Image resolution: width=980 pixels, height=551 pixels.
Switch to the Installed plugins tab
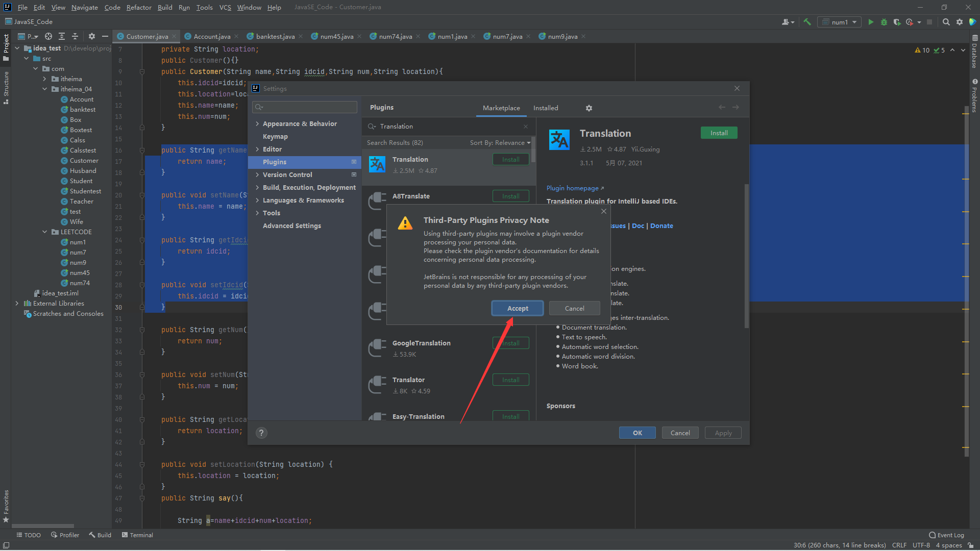click(x=546, y=108)
